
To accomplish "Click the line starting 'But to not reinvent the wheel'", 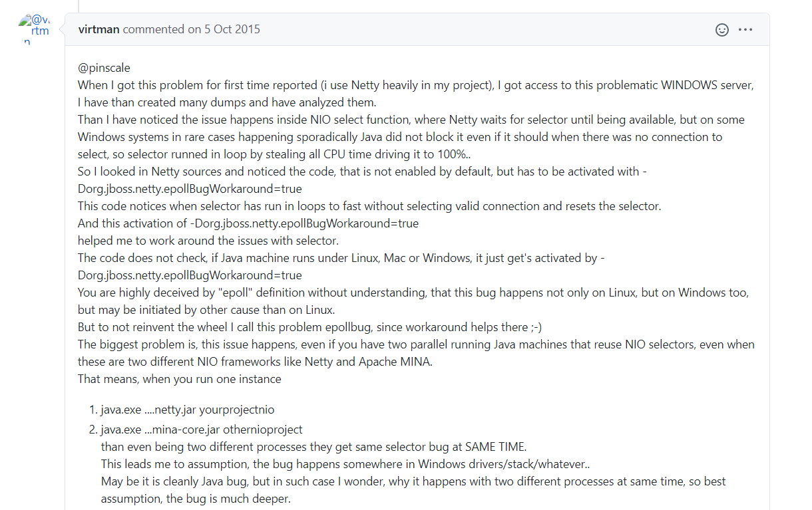I will click(x=310, y=327).
